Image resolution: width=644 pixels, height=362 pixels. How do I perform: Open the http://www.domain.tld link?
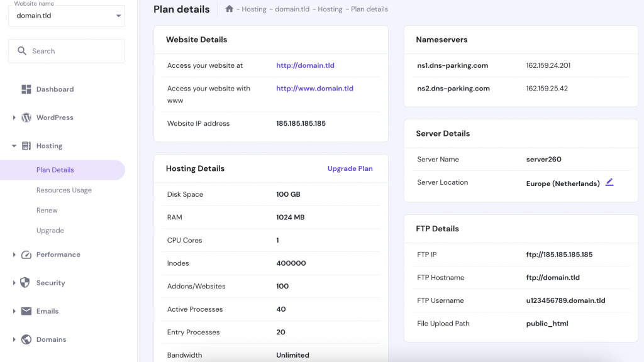(x=314, y=89)
